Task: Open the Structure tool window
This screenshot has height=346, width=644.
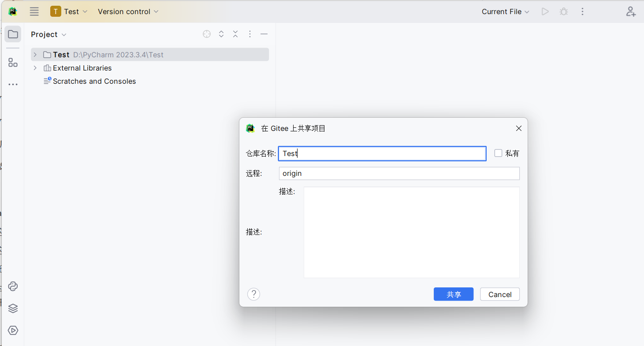Action: click(x=13, y=63)
